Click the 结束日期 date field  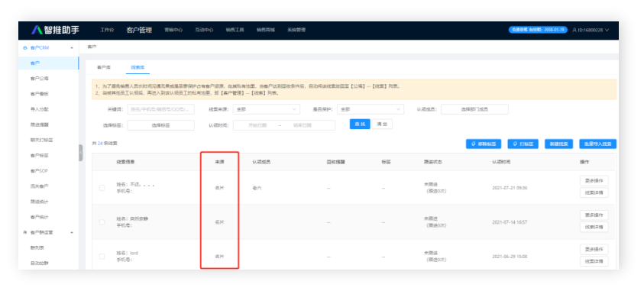point(303,125)
